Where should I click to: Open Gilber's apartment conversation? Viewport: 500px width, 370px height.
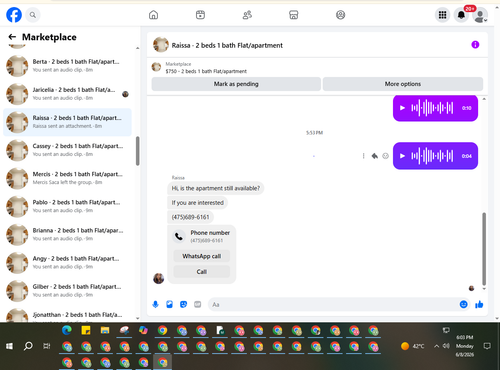click(x=67, y=291)
